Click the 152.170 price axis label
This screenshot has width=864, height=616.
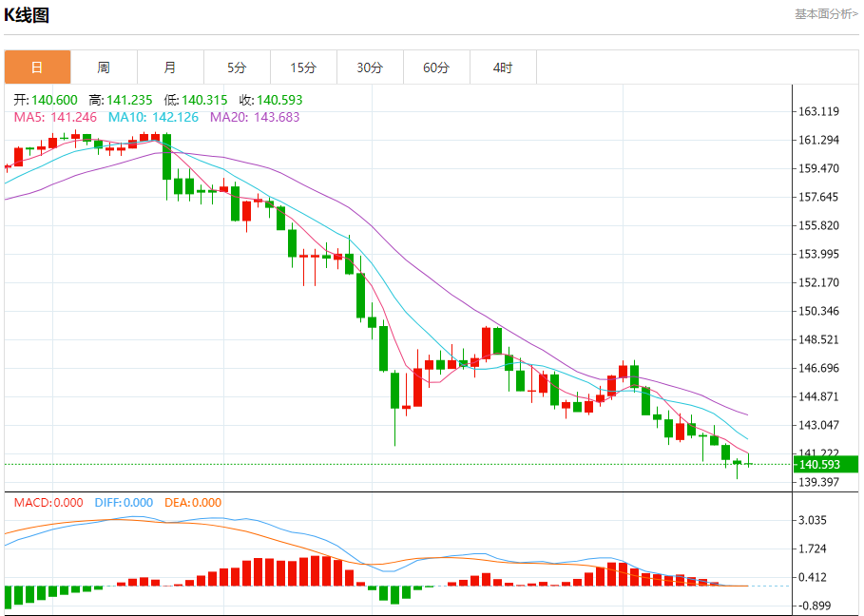point(818,282)
